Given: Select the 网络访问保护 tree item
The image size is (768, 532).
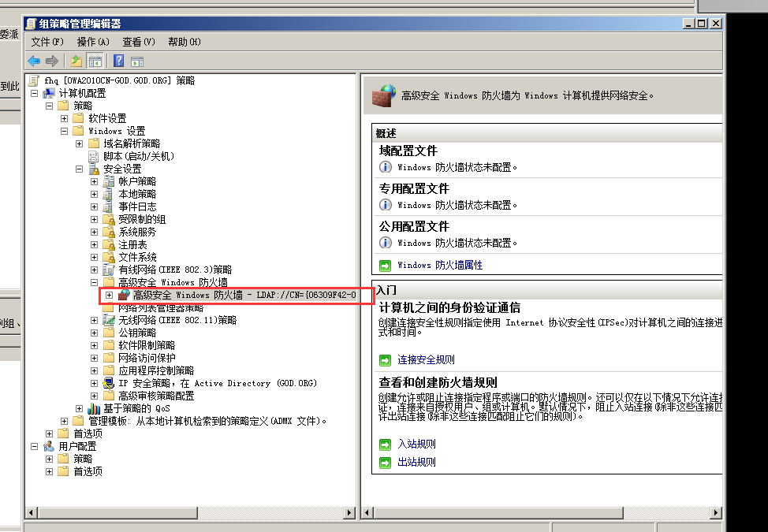Looking at the screenshot, I should [x=147, y=359].
